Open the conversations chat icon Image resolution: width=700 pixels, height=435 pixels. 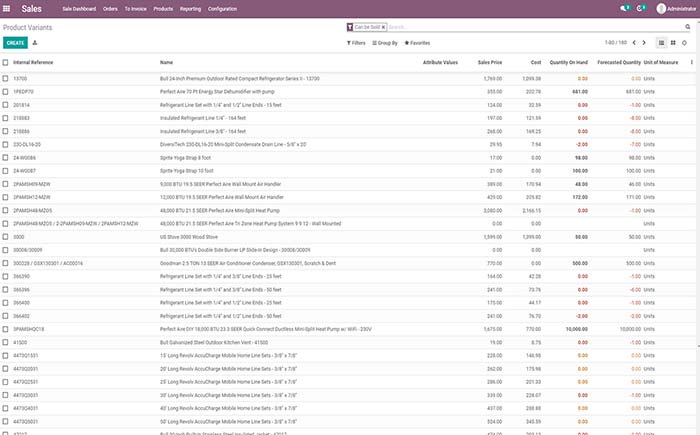tap(625, 8)
